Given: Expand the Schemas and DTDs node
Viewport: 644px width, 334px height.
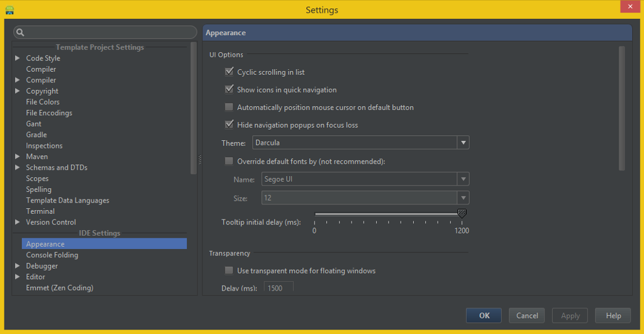Looking at the screenshot, I should click(x=17, y=167).
